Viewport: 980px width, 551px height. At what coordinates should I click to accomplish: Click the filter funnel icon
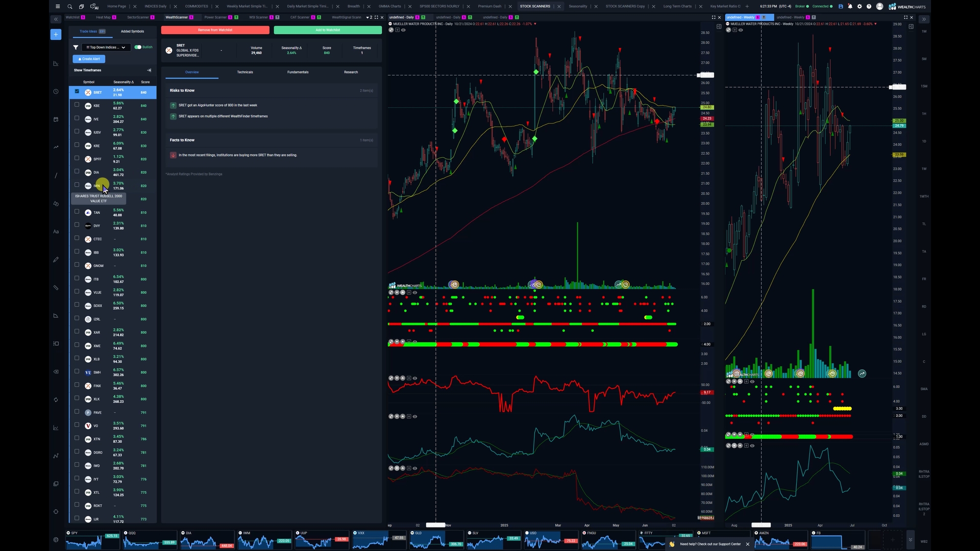(x=76, y=47)
